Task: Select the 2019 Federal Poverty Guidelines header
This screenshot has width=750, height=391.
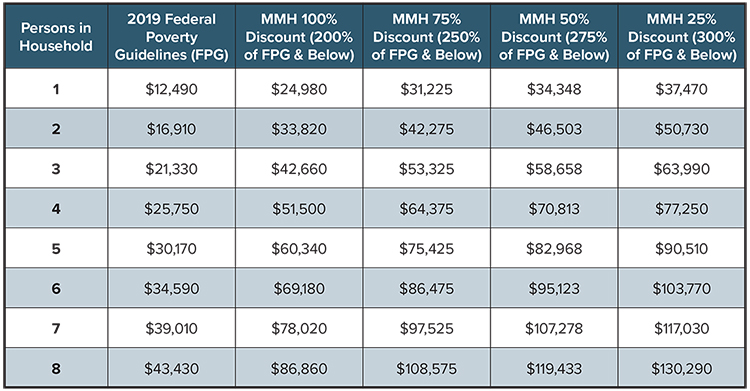Action: 171,37
